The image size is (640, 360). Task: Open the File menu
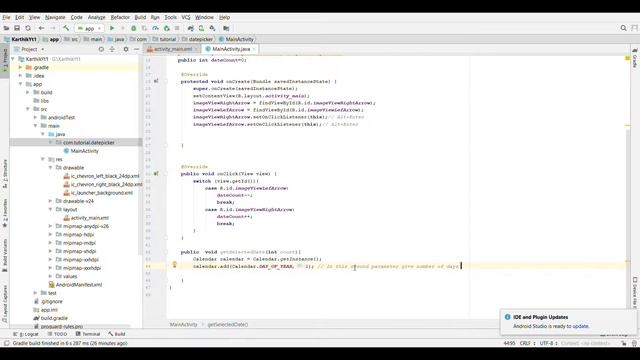tap(6, 17)
